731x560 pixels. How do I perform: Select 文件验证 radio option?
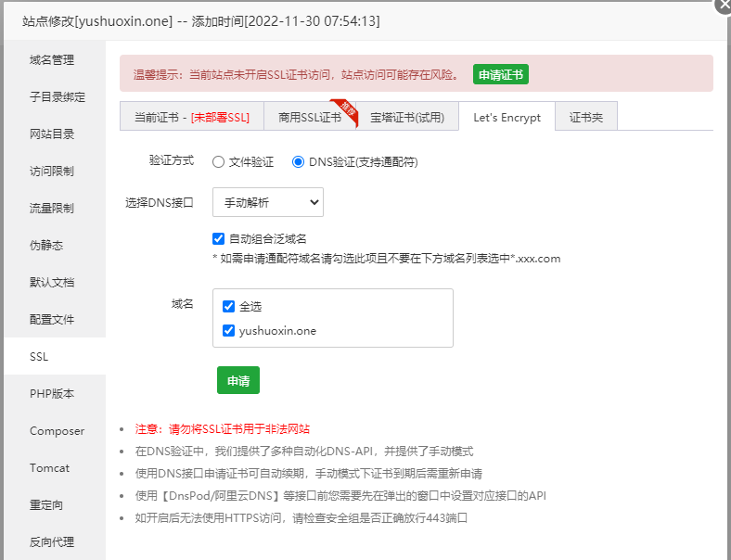(219, 161)
